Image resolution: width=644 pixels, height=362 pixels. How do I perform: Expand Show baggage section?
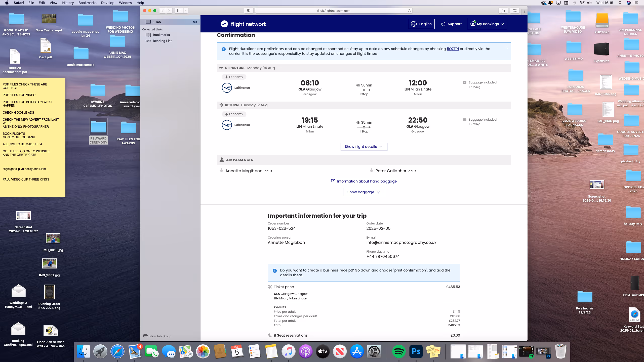[364, 192]
